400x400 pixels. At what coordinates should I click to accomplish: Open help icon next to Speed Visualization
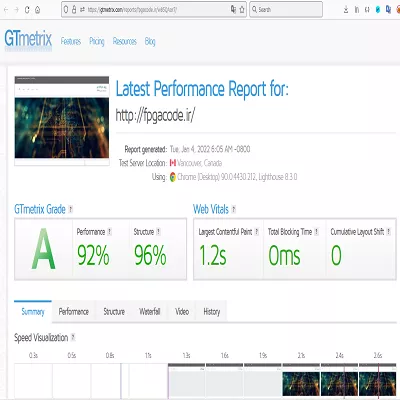pos(73,337)
